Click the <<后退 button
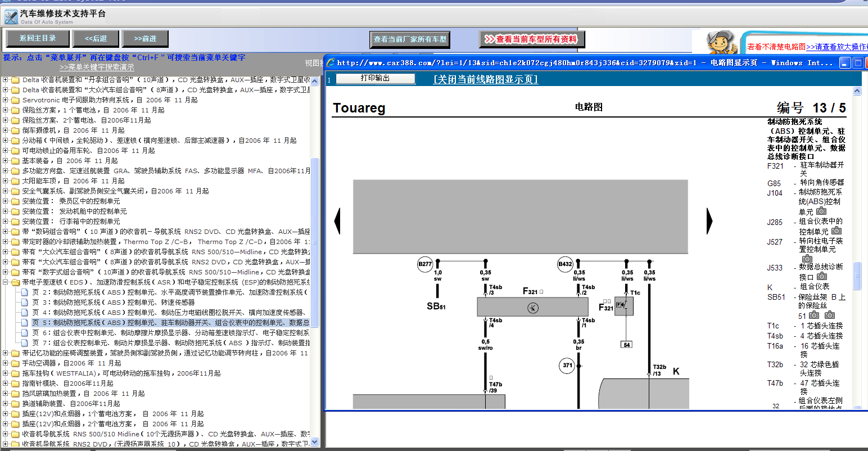The width and height of the screenshot is (868, 451). tap(96, 39)
